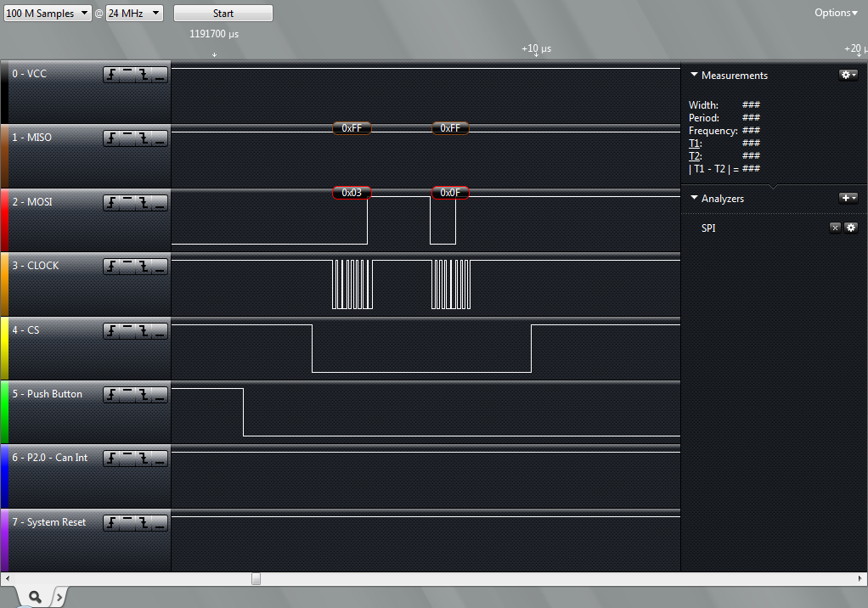The image size is (868, 608).
Task: Set falling edge trigger on VCC channel
Action: (144, 75)
